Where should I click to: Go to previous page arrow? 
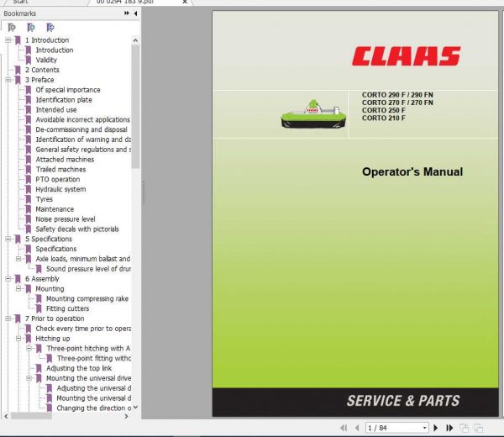point(357,428)
